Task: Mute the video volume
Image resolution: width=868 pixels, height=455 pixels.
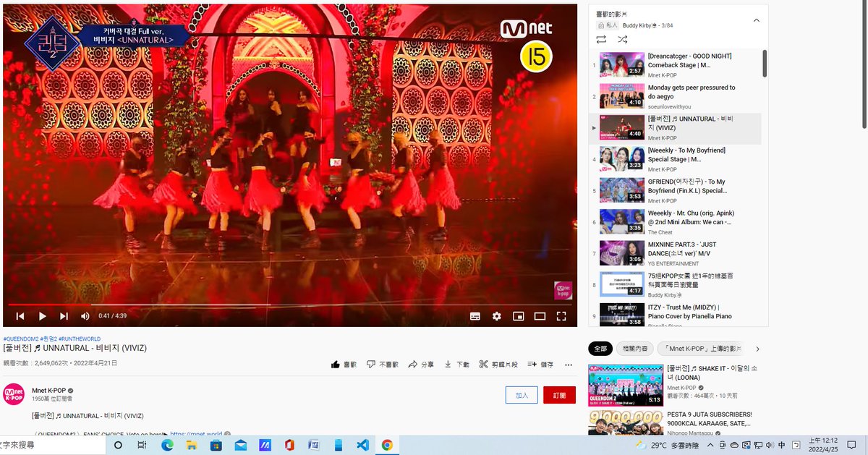Action: coord(85,316)
